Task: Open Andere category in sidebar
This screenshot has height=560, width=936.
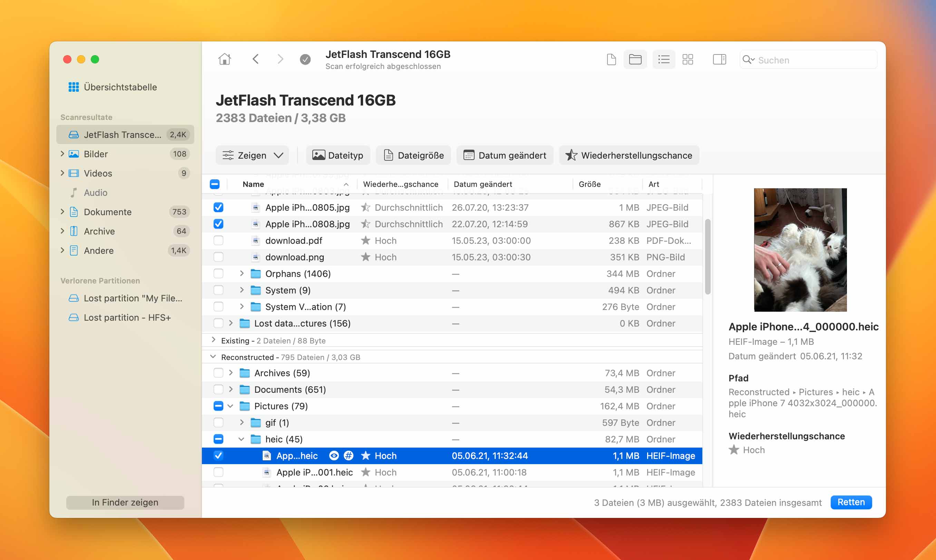Action: pyautogui.click(x=125, y=251)
